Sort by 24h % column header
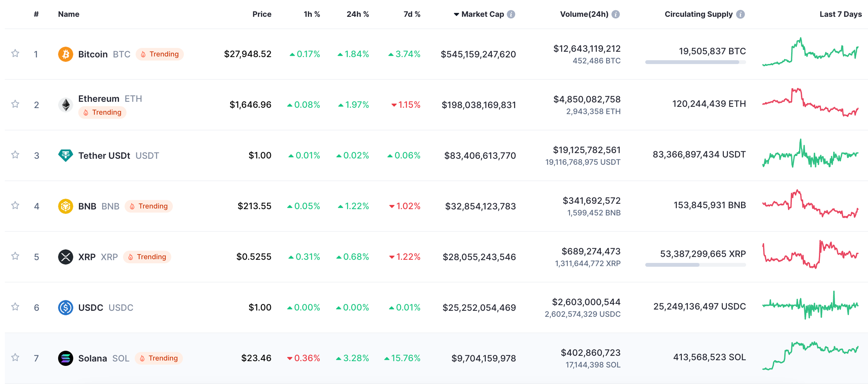 coord(358,14)
